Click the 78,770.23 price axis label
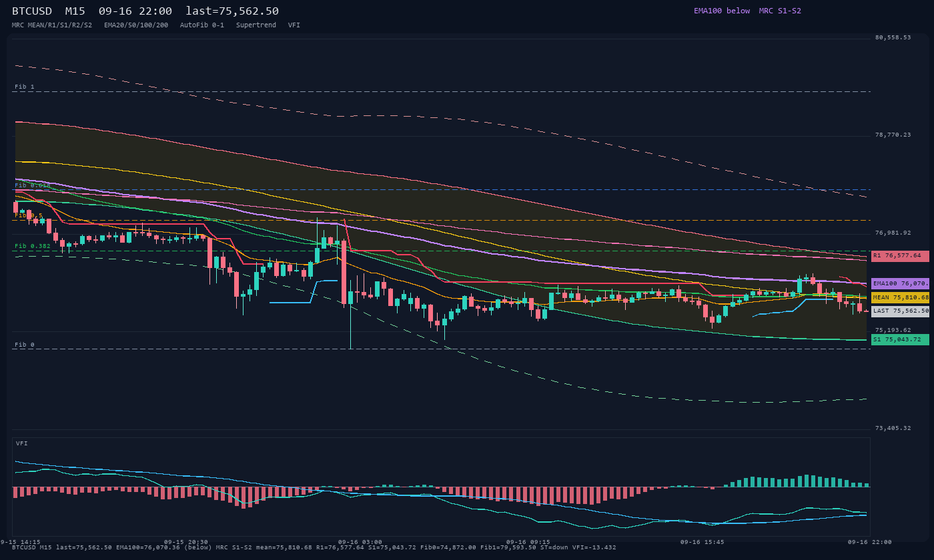 [893, 135]
